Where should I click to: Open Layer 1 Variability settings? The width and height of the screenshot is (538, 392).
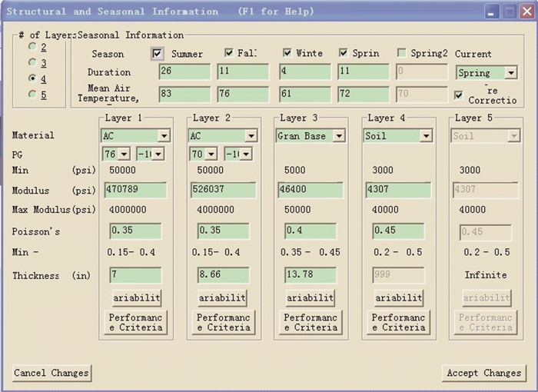[137, 298]
